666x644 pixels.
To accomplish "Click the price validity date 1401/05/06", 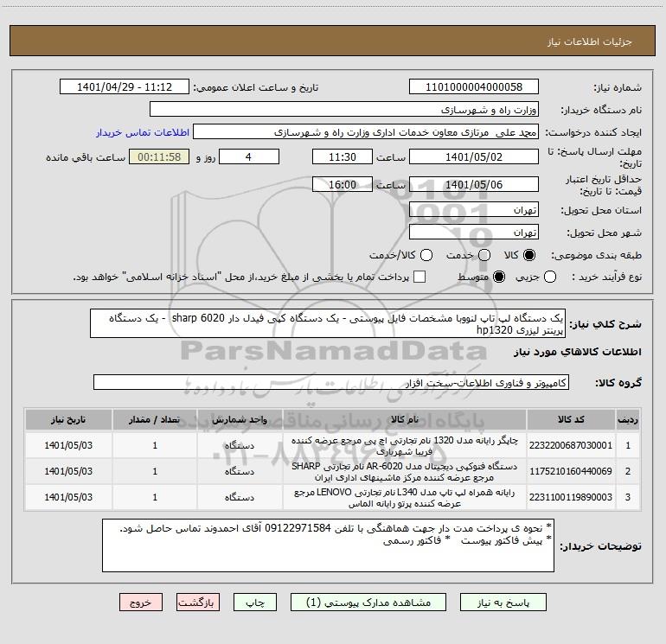I will (474, 184).
